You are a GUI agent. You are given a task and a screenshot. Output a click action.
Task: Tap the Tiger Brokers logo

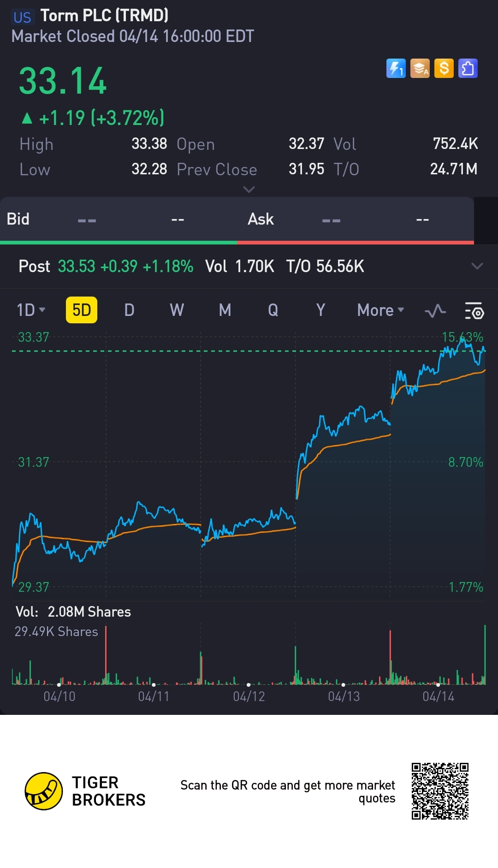(x=44, y=791)
